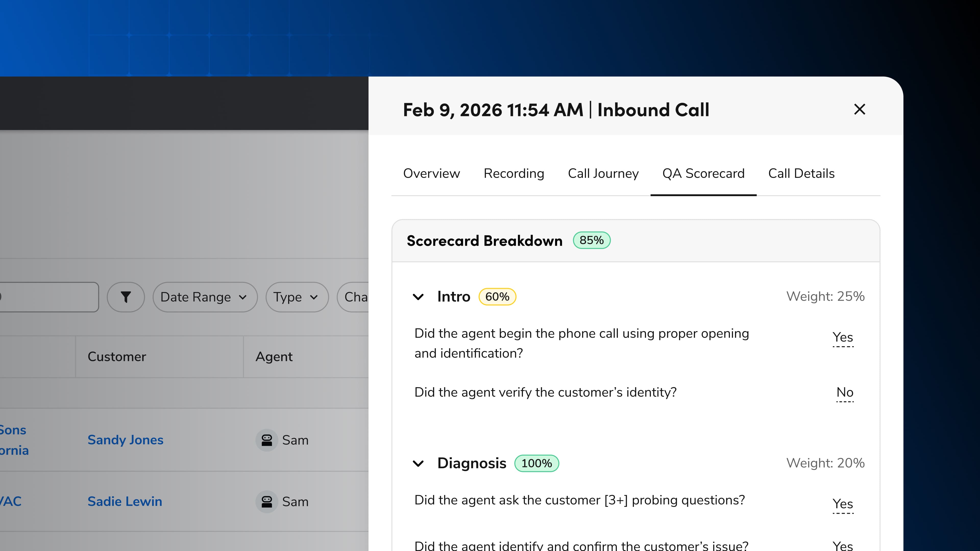Open the Type filter dropdown
Screen dimensions: 980x551
click(296, 297)
